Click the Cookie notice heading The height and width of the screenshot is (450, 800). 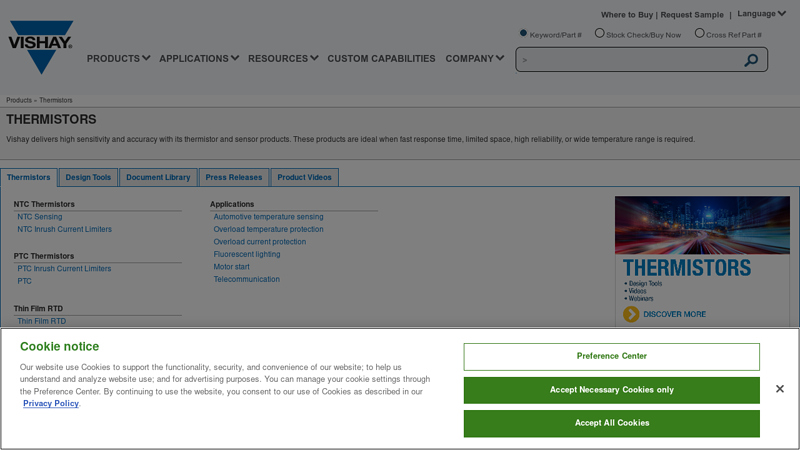[x=60, y=346]
